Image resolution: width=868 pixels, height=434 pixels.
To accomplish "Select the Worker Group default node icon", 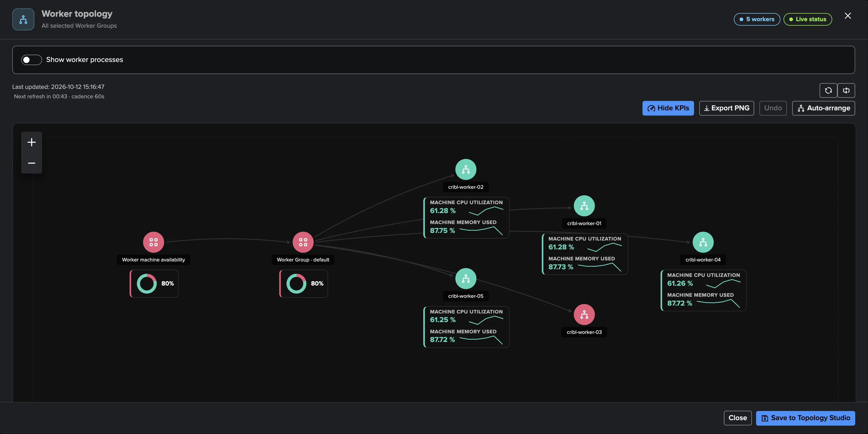I will 303,242.
